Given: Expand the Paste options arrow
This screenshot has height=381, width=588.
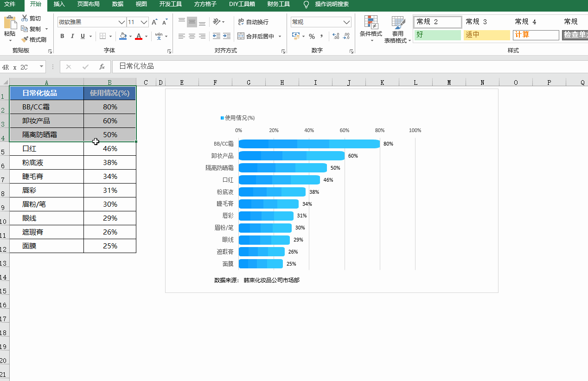Looking at the screenshot, I should pos(9,41).
